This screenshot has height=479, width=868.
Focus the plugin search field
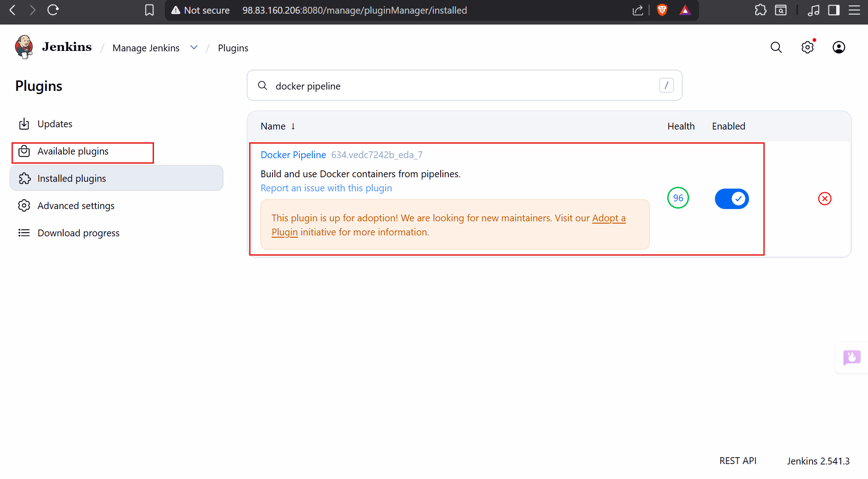tap(464, 85)
